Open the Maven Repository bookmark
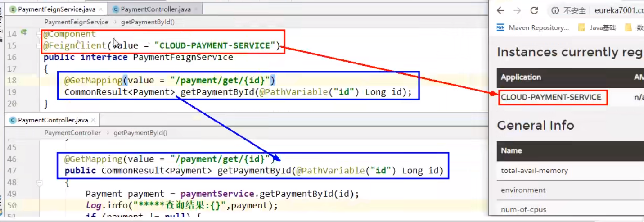 (533, 27)
